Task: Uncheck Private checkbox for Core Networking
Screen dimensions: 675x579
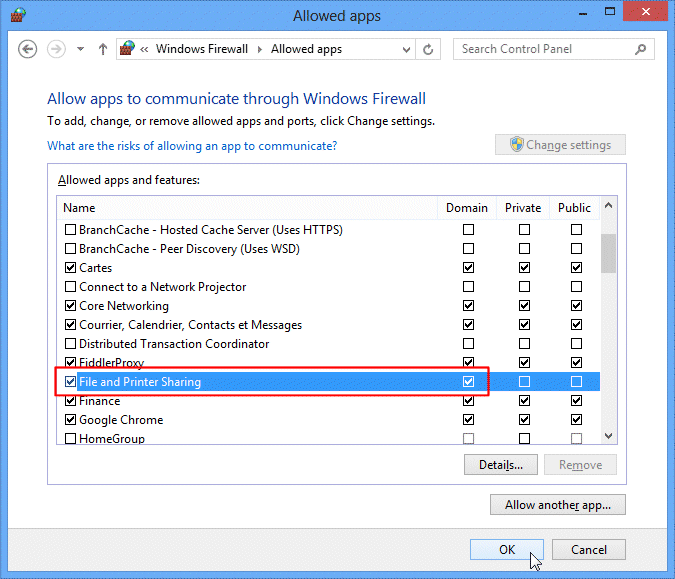Action: 524,305
